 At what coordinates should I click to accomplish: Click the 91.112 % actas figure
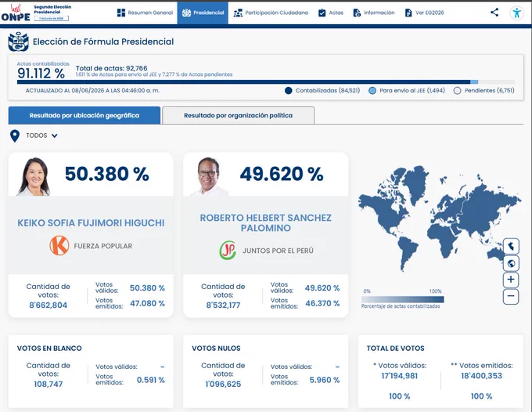click(x=41, y=74)
